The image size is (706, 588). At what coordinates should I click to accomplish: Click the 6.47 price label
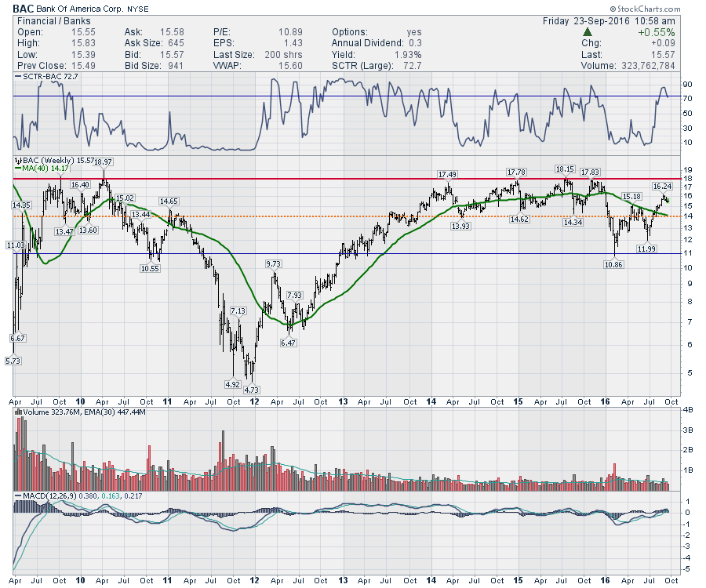(x=288, y=343)
